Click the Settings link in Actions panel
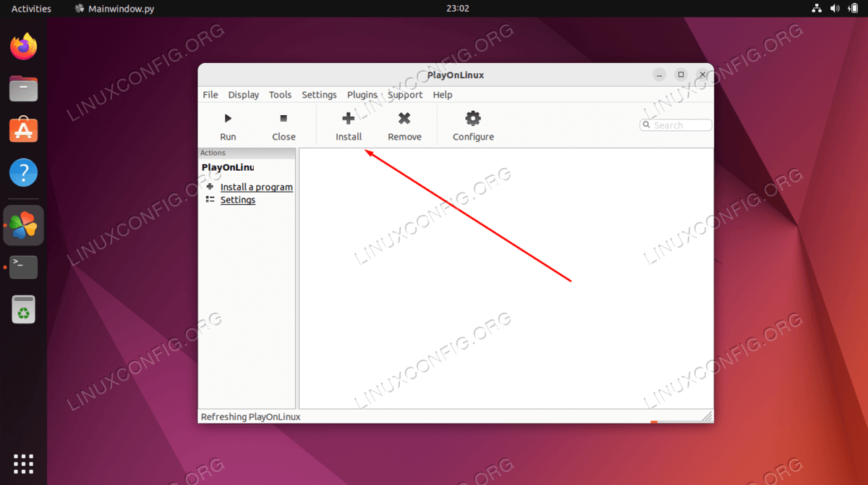The image size is (868, 485). pos(238,200)
